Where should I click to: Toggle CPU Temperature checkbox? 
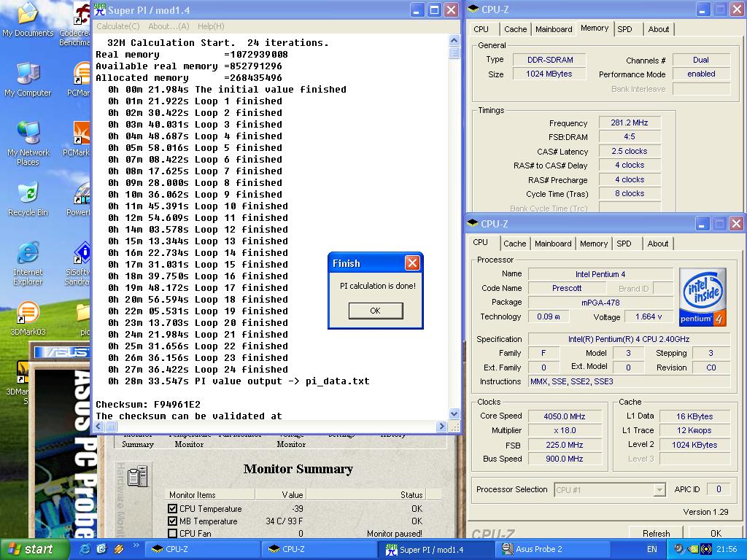172,508
